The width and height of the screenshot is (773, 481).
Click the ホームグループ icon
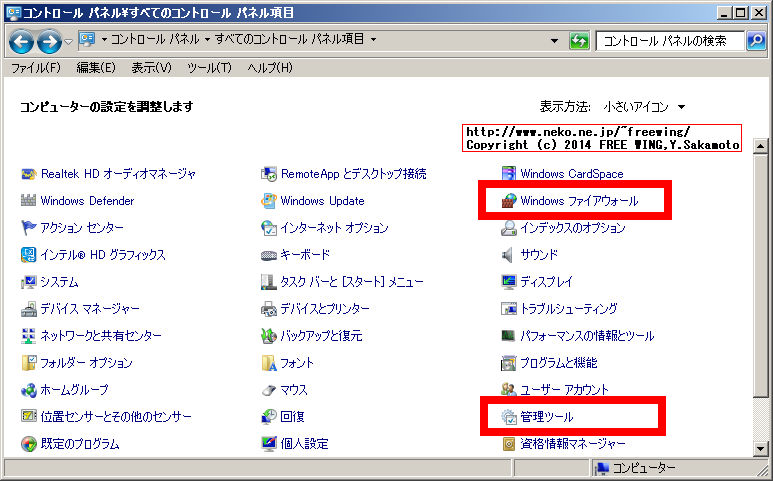coord(29,390)
